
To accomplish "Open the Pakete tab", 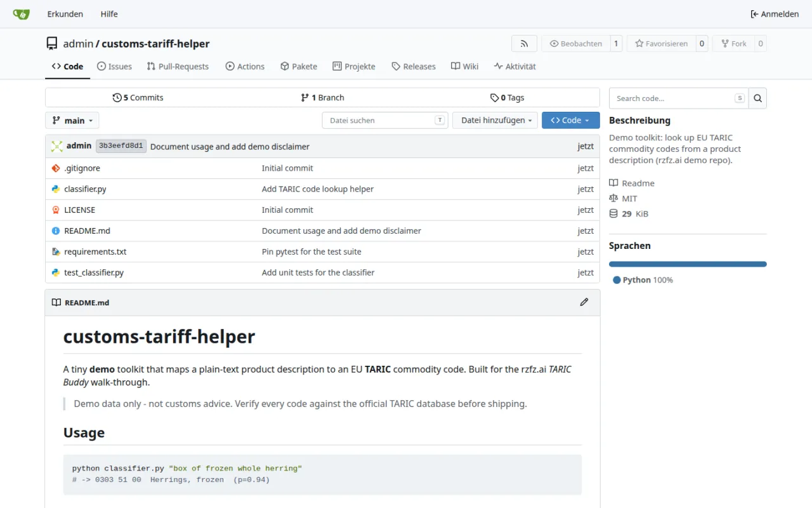I will [x=299, y=66].
